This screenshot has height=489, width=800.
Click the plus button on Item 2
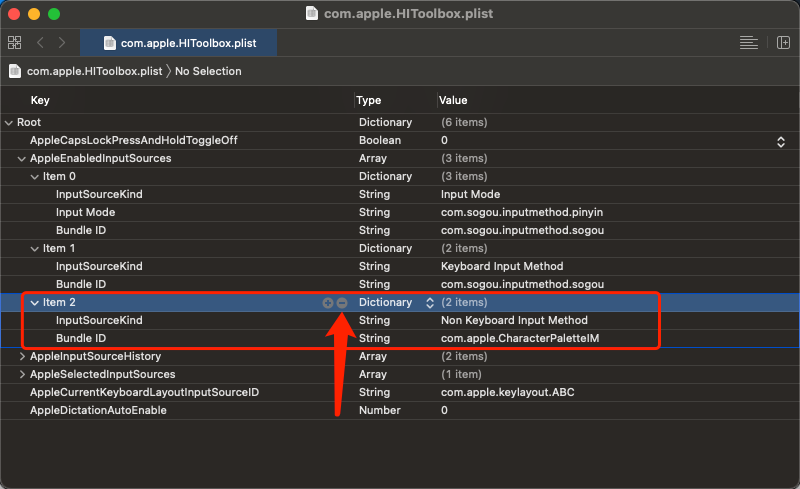[x=328, y=303]
